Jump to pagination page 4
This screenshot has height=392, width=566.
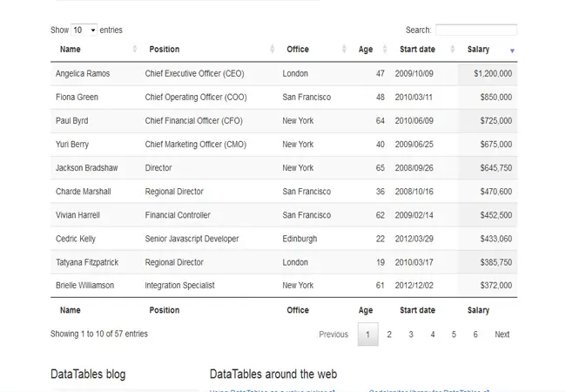click(x=433, y=335)
